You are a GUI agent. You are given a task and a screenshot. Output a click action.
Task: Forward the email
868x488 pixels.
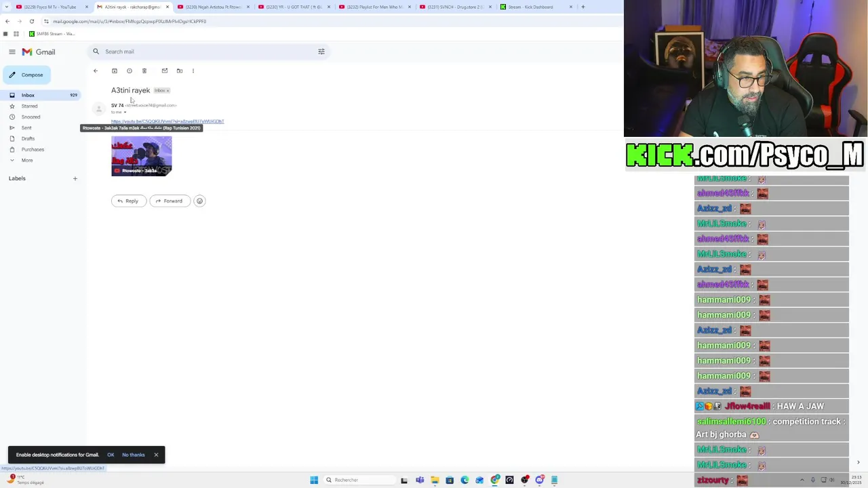[170, 201]
